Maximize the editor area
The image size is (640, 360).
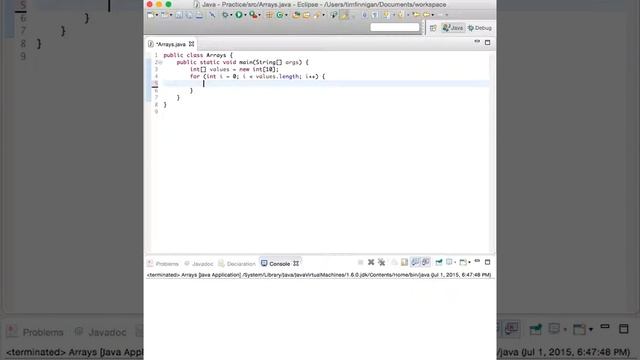coord(487,42)
